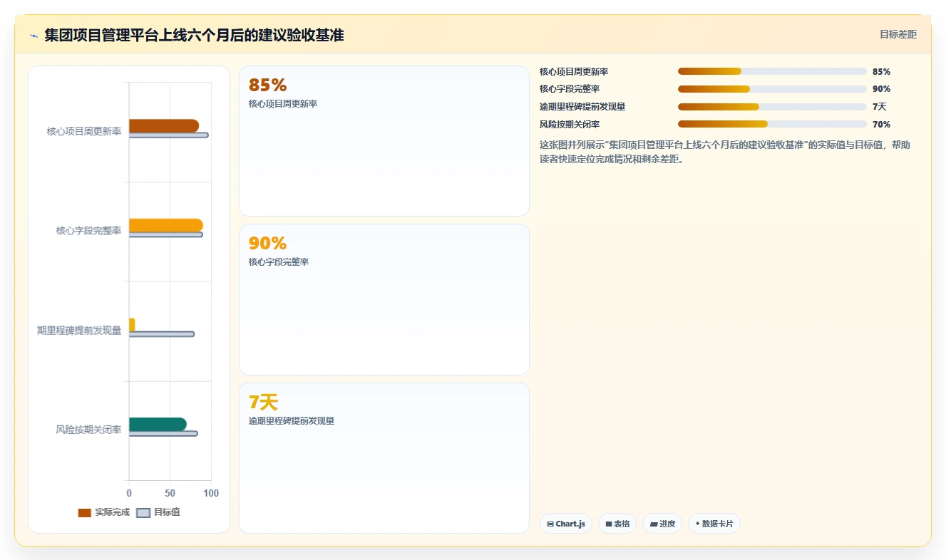This screenshot has height=560, width=946.
Task: Click the 核心项目周更新率 target bar in chart
Action: pos(169,135)
